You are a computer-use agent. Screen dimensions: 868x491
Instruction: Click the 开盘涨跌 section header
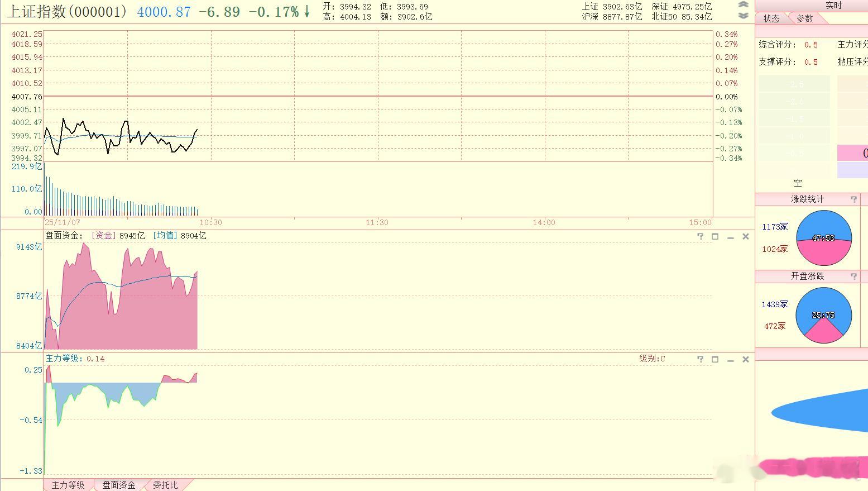point(807,276)
